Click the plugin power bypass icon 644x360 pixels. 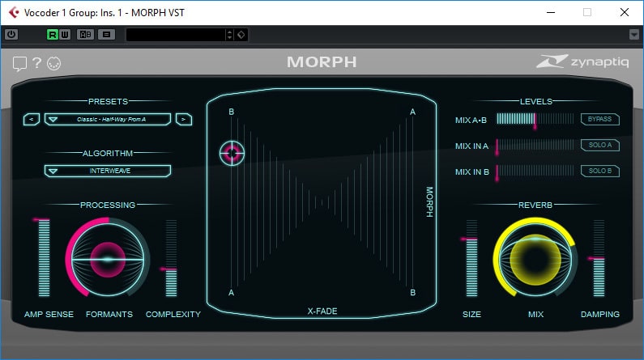tap(11, 35)
